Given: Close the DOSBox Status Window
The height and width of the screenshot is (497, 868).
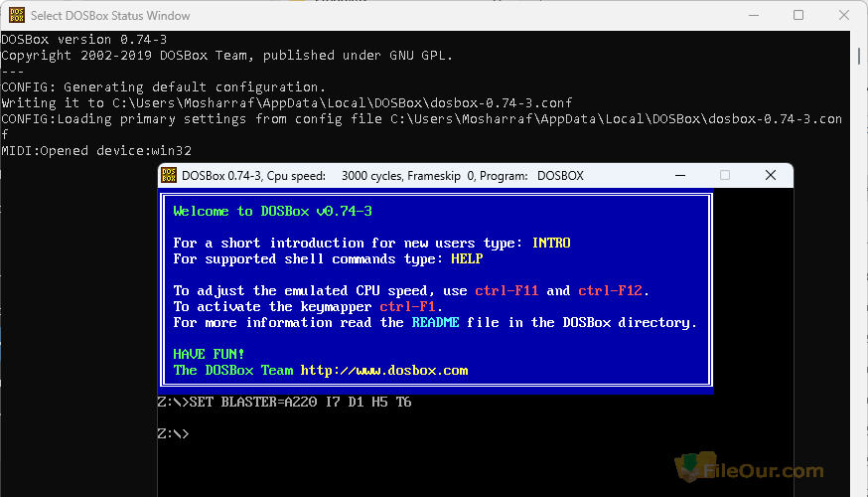Looking at the screenshot, I should pyautogui.click(x=844, y=16).
